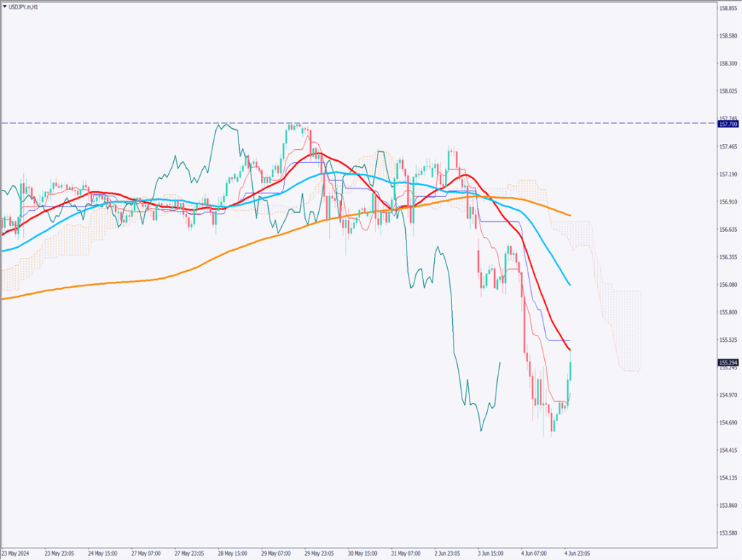Click the 154.690 label on price axis
This screenshot has height=560, width=742.
[728, 422]
